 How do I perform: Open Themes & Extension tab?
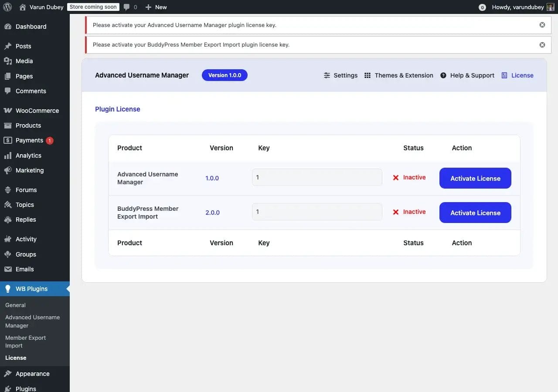click(398, 75)
